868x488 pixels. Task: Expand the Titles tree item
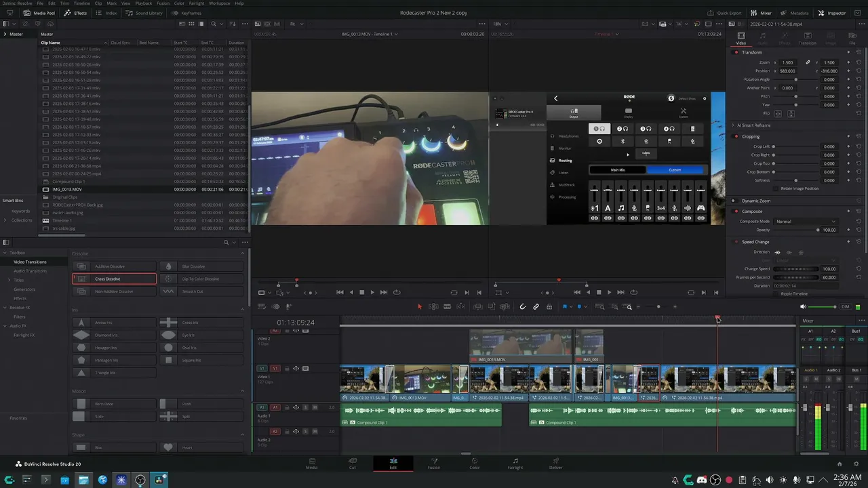[x=9, y=280]
